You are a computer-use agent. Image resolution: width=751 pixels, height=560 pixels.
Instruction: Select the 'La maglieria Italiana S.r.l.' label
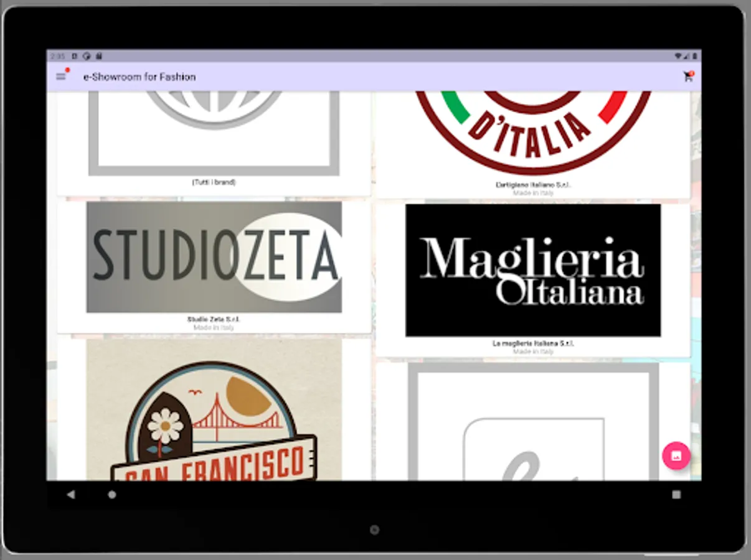pos(533,343)
